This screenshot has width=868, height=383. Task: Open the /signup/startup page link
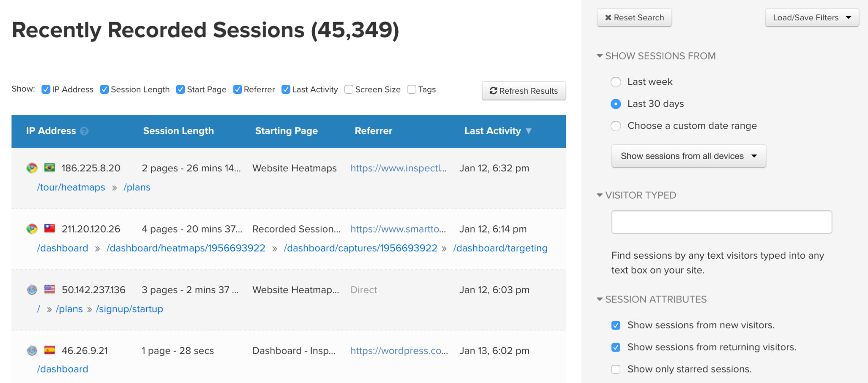[x=129, y=309]
